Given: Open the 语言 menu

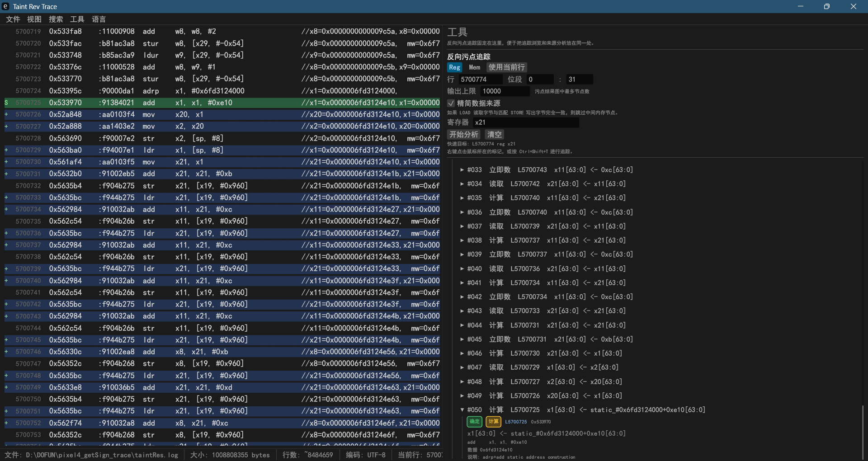Looking at the screenshot, I should pos(99,19).
